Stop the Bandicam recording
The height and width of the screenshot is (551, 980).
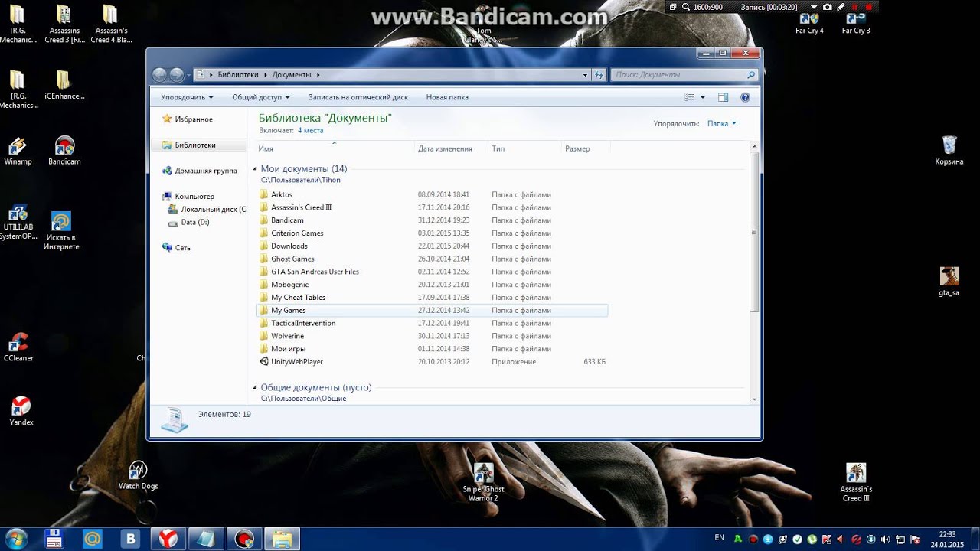click(x=870, y=6)
